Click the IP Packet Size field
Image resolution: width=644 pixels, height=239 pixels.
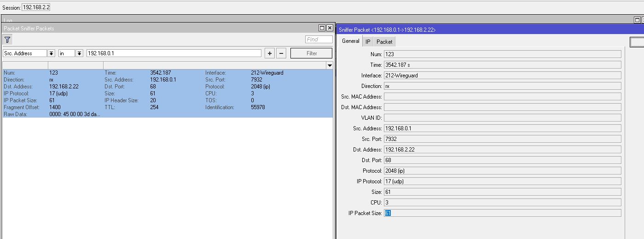[502, 213]
